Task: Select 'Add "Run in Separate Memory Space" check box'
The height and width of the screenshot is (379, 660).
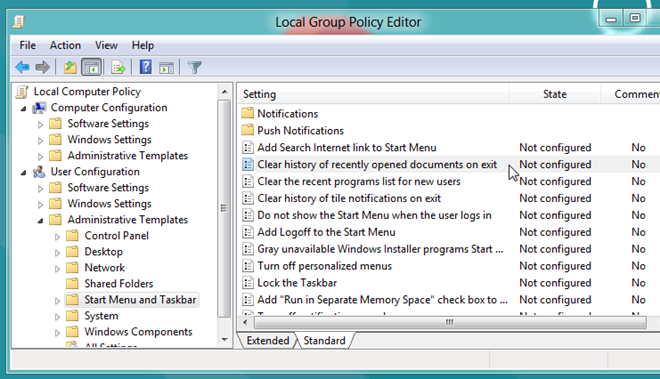Action: 382,299
